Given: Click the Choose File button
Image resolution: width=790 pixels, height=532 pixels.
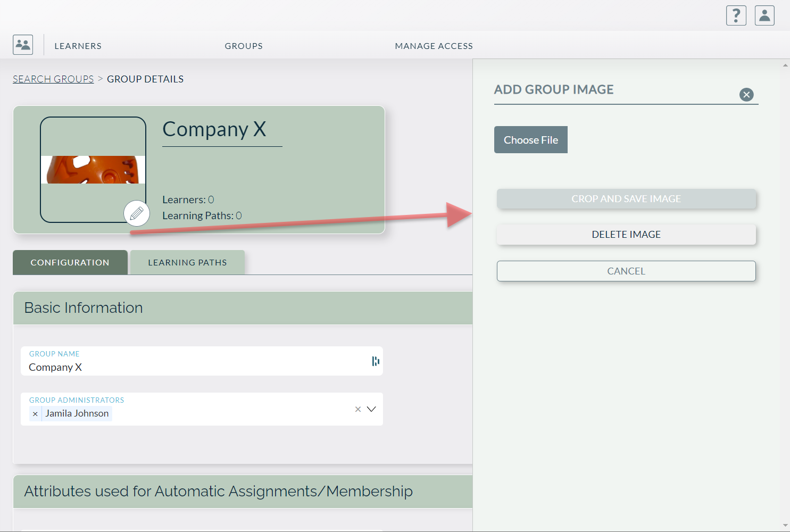Looking at the screenshot, I should click(530, 139).
